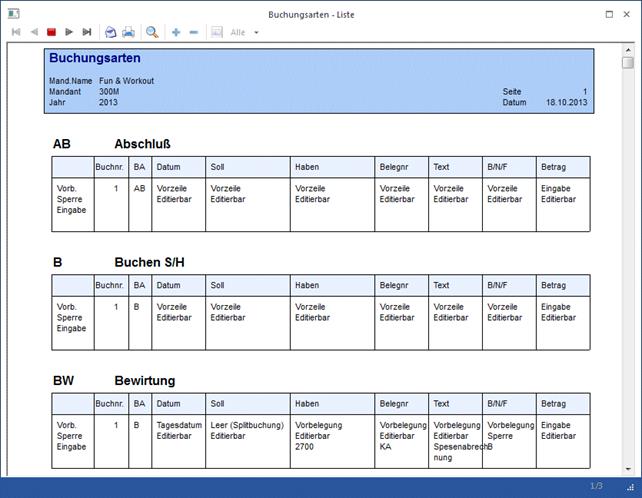Click the application icon in the title bar
Viewport: 642px width, 498px height.
coord(11,14)
